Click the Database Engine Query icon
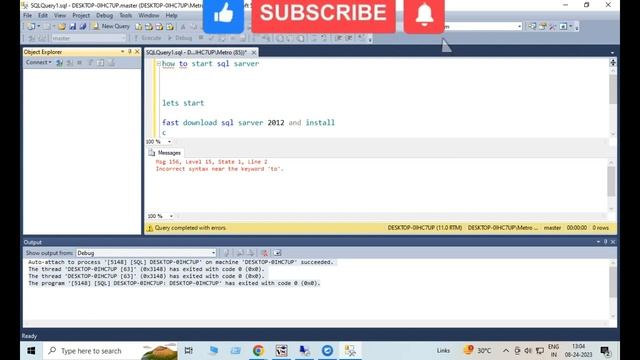Screen dimensions: 640x360 click(x=139, y=27)
